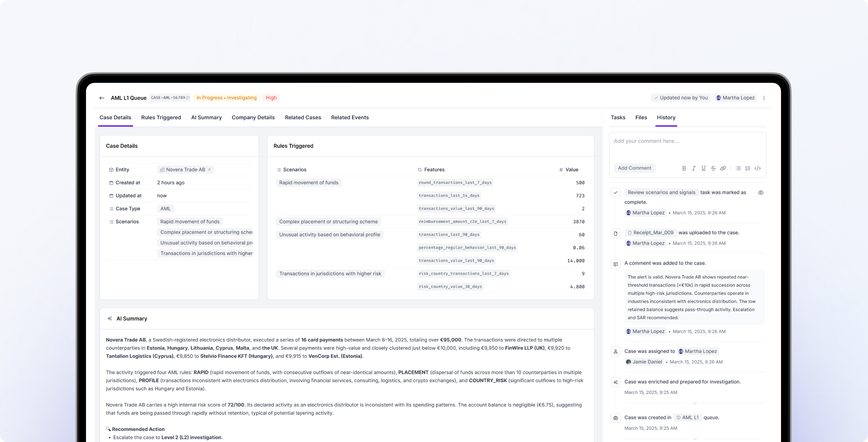Click the strikethrough formatting icon

(x=713, y=168)
